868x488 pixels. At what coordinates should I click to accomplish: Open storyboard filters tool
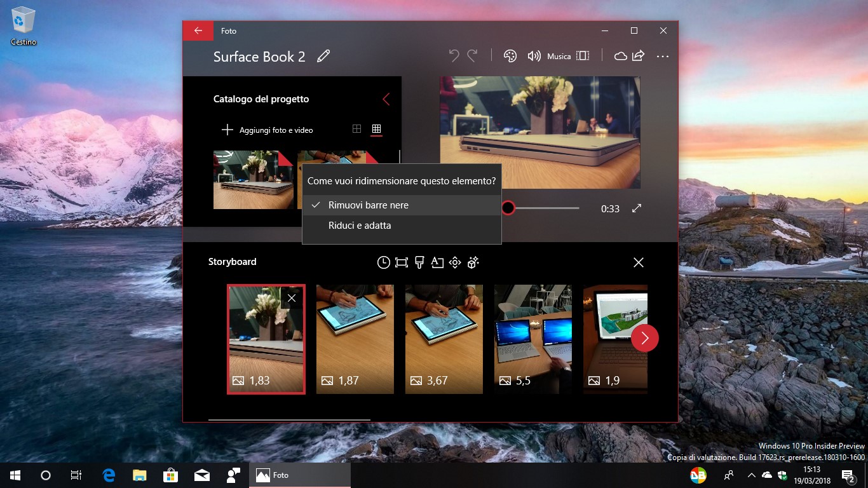tap(419, 262)
